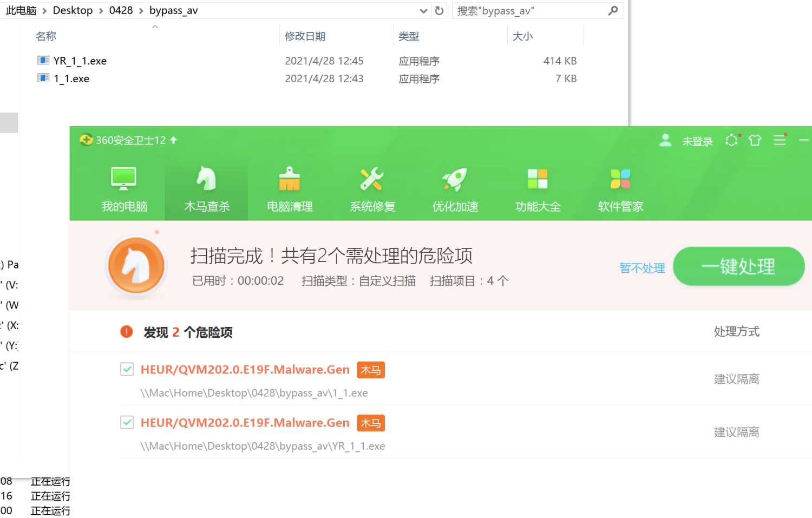Screen dimensions: 812x518
Task: Sort Explorer files by 名称 column
Action: pyautogui.click(x=46, y=36)
